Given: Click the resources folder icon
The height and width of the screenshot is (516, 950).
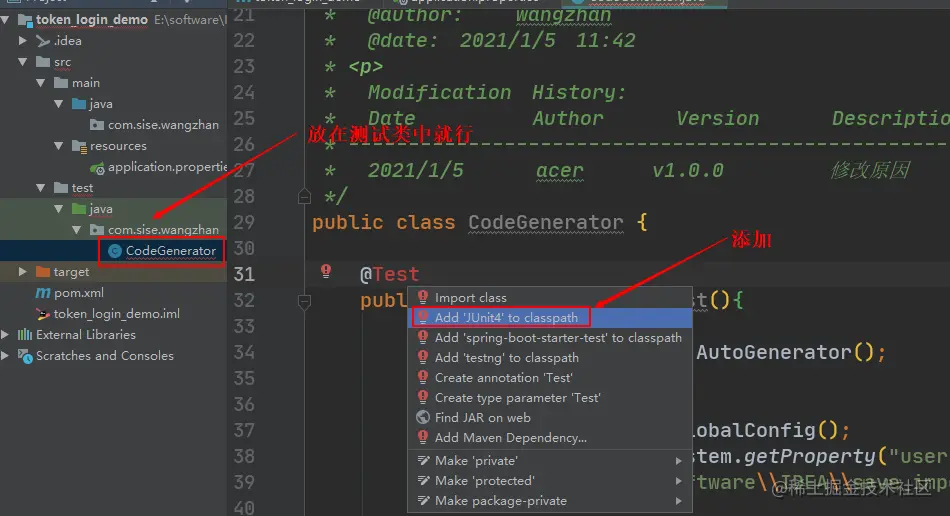Looking at the screenshot, I should 79,146.
